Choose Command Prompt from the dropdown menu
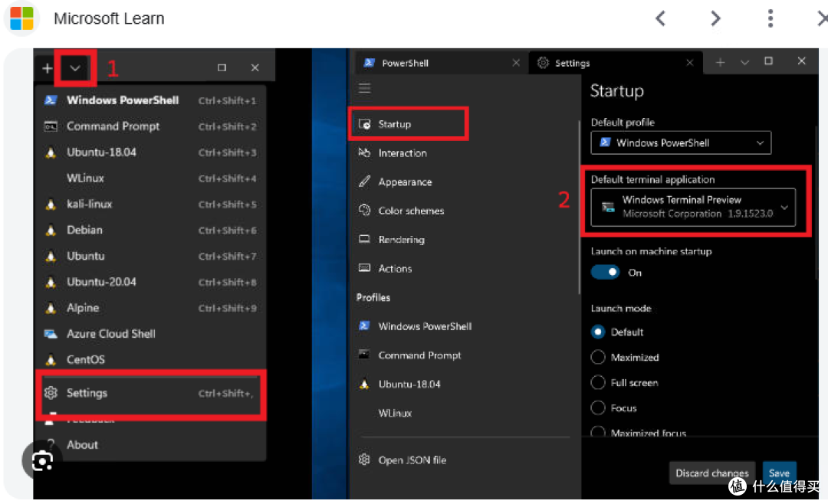This screenshot has width=828, height=504. (x=150, y=126)
